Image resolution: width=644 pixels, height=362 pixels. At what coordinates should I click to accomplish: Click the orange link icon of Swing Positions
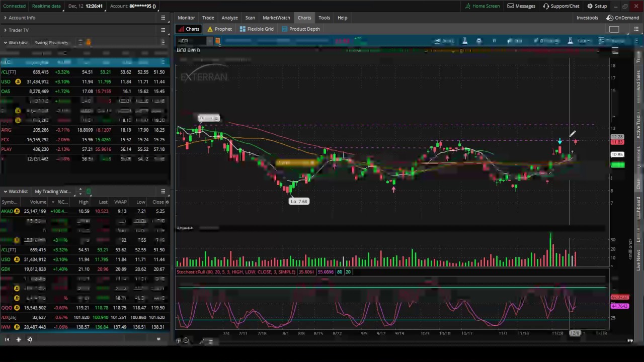[x=88, y=43]
